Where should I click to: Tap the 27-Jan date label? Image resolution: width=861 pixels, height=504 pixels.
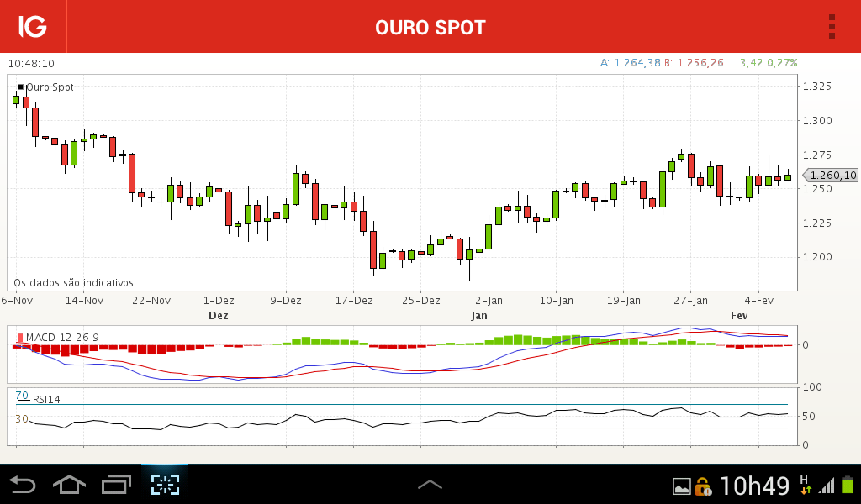coord(690,301)
